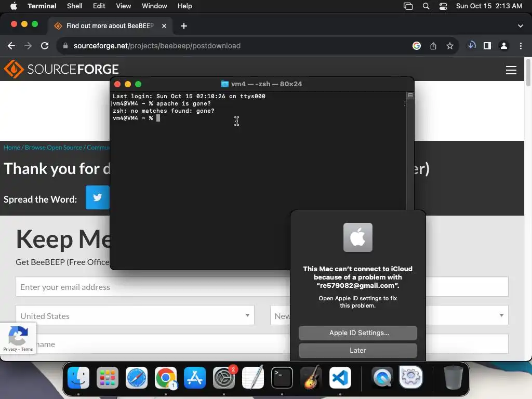Open the Window menu
This screenshot has height=399, width=532.
tap(154, 6)
